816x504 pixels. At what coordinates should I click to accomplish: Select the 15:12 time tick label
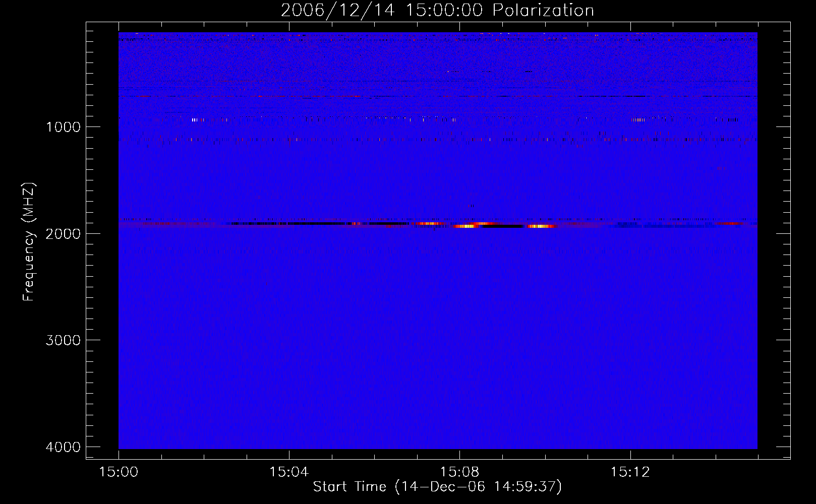point(630,472)
